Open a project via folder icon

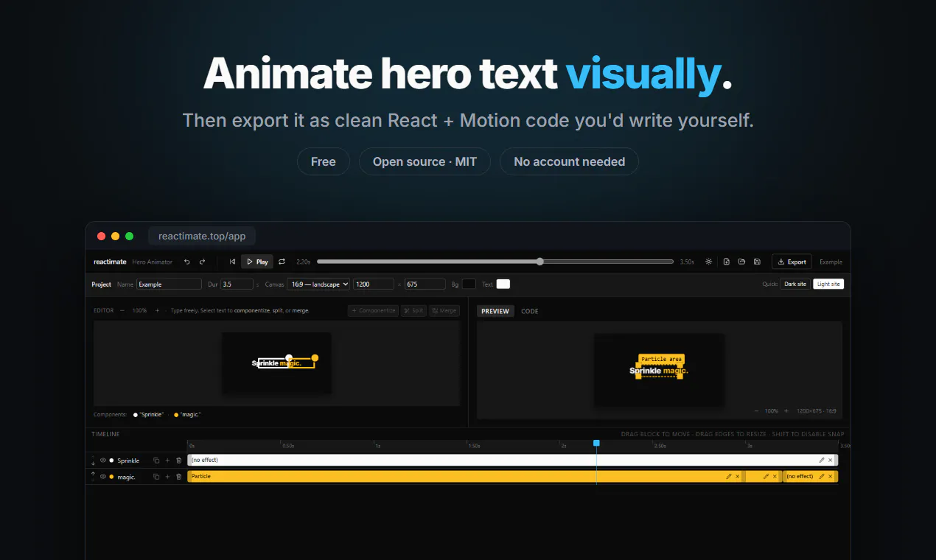[741, 262]
